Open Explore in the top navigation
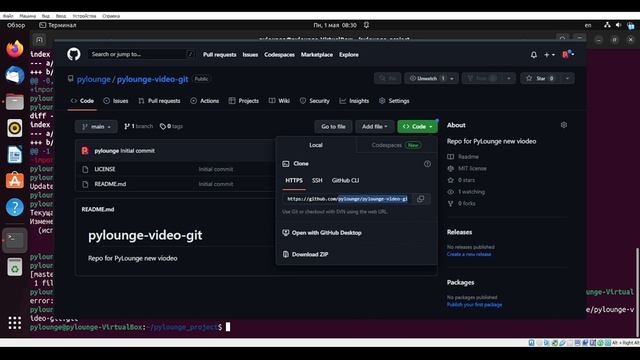This screenshot has height=360, width=640. pos(349,55)
